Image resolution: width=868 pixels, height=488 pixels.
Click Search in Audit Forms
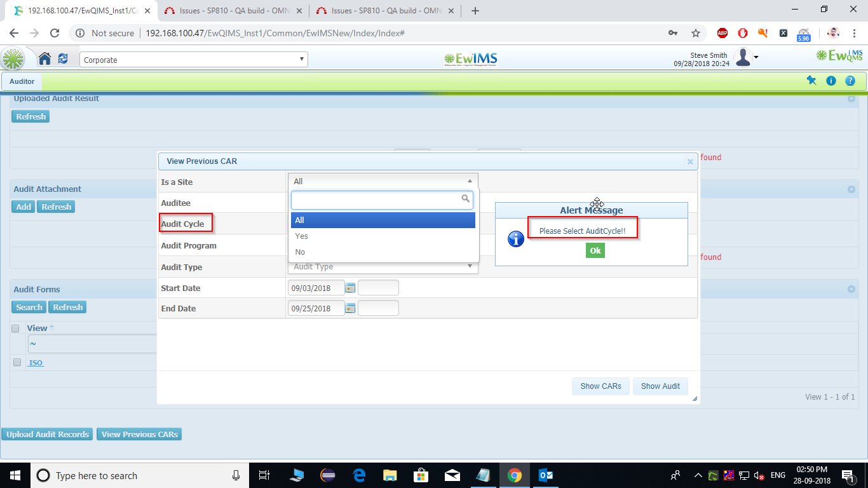29,307
